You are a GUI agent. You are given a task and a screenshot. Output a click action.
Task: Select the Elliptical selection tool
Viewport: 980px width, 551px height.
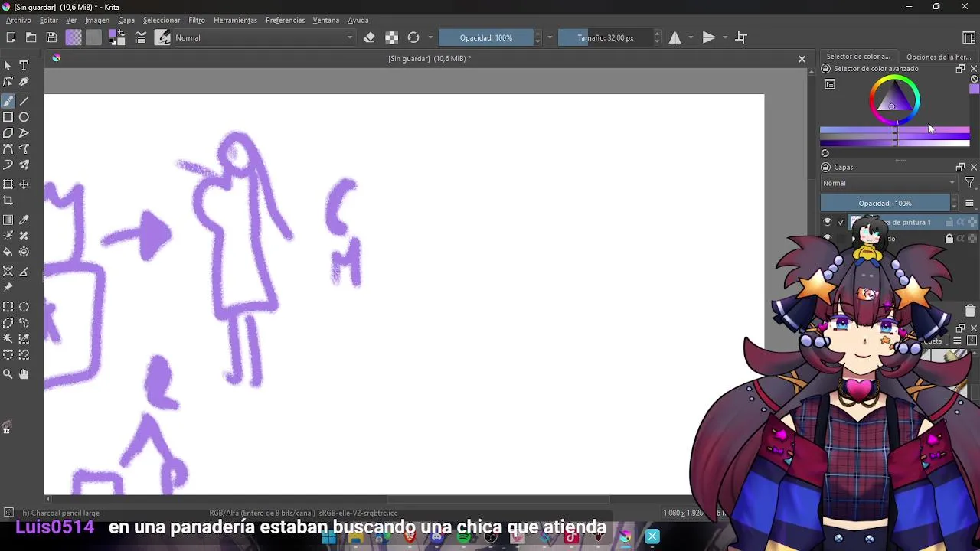24,307
